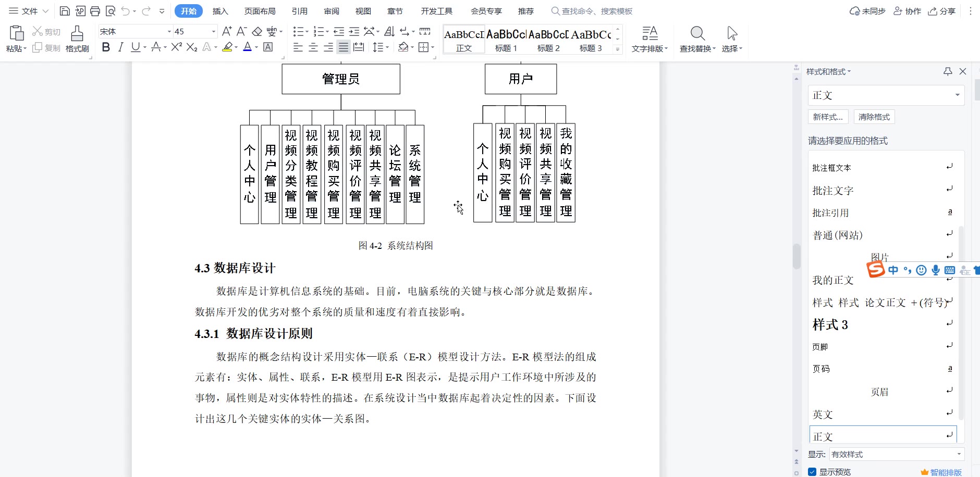Toggle Align Left paragraph
Image resolution: width=980 pixels, height=477 pixels.
click(298, 47)
